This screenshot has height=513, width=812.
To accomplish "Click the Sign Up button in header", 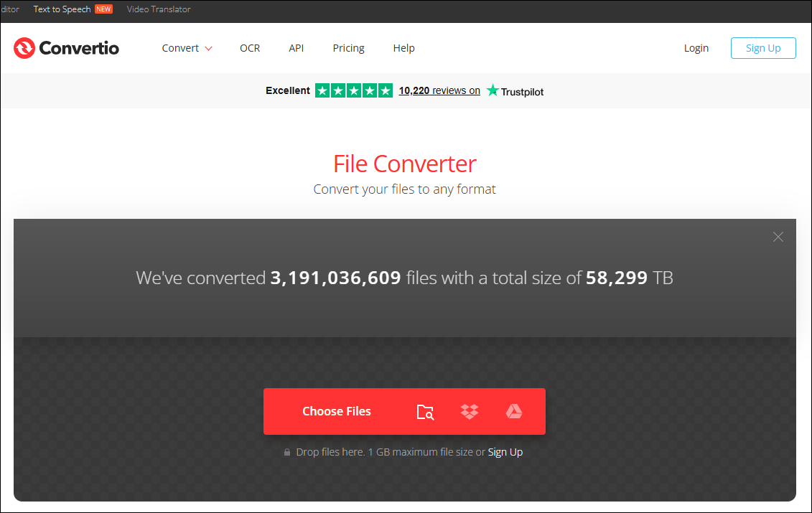I will [763, 48].
